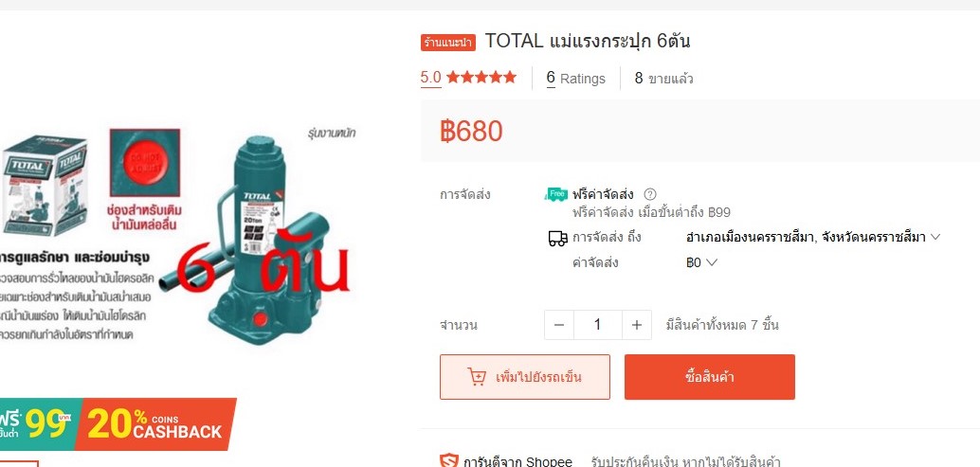Increase quantity with the plus button
The height and width of the screenshot is (467, 980).
coord(636,325)
